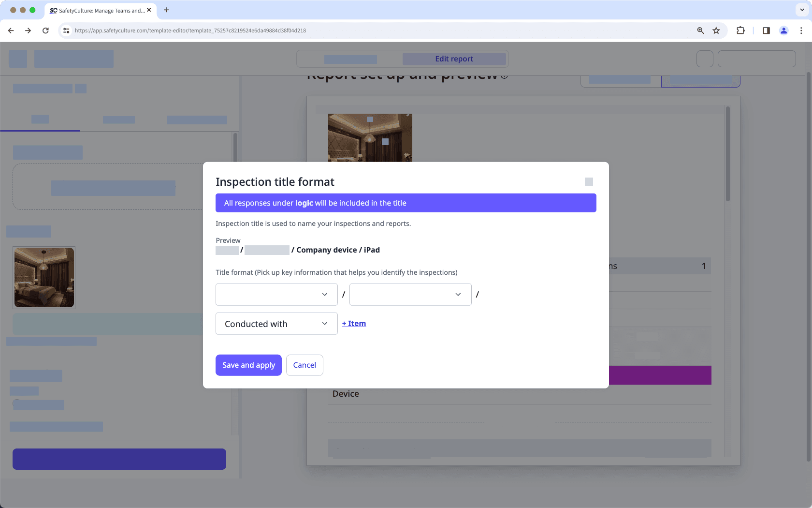Screen dimensions: 812x508
Task: Click the page reload icon
Action: tap(45, 30)
